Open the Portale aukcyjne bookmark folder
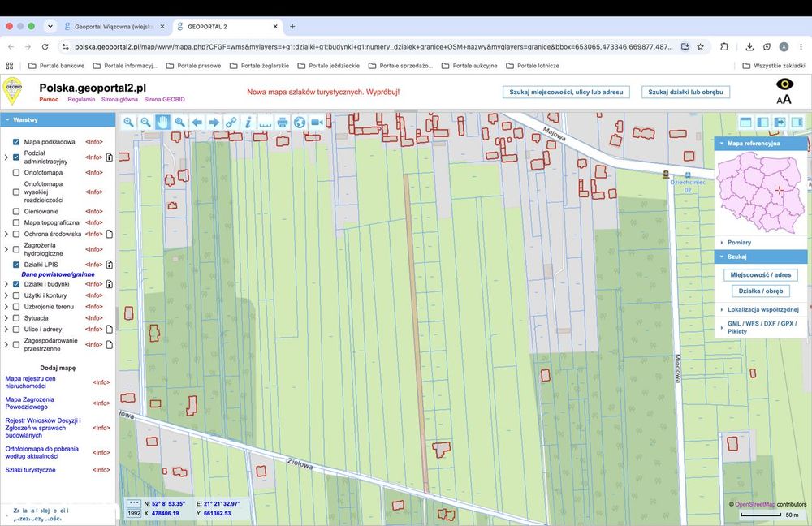The height and width of the screenshot is (526, 812). click(469, 66)
